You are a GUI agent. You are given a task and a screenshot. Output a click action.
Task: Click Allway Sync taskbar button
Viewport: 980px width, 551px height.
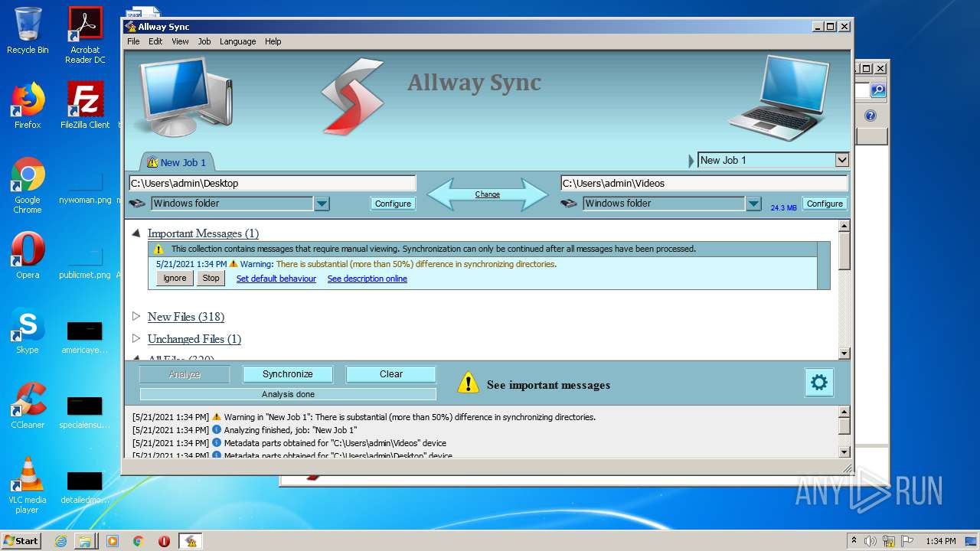click(x=191, y=541)
